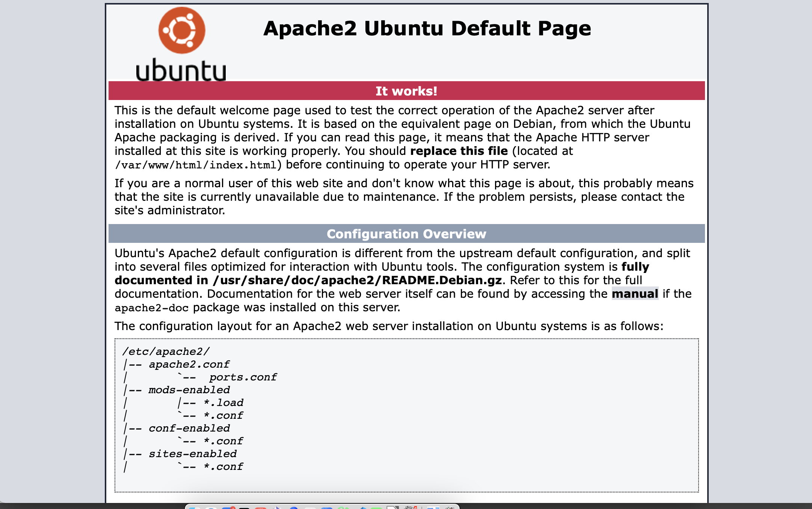
Task: Click conf-enabled entry in config tree
Action: 189,428
